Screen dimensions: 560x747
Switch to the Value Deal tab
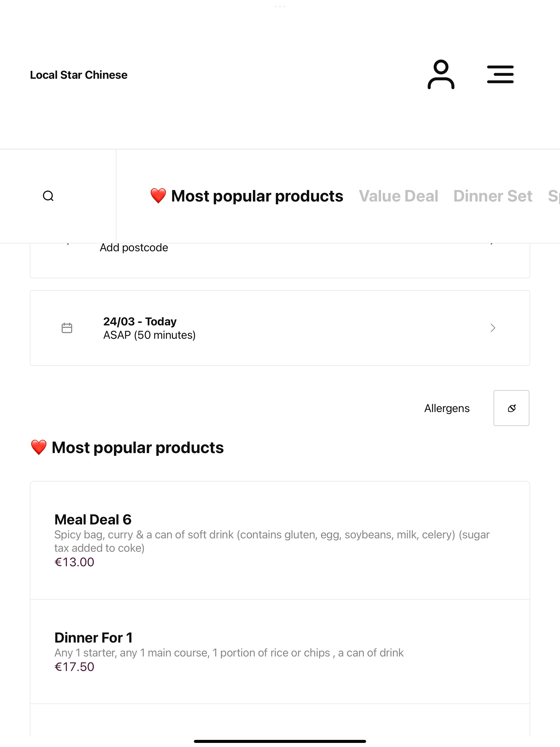click(x=398, y=196)
